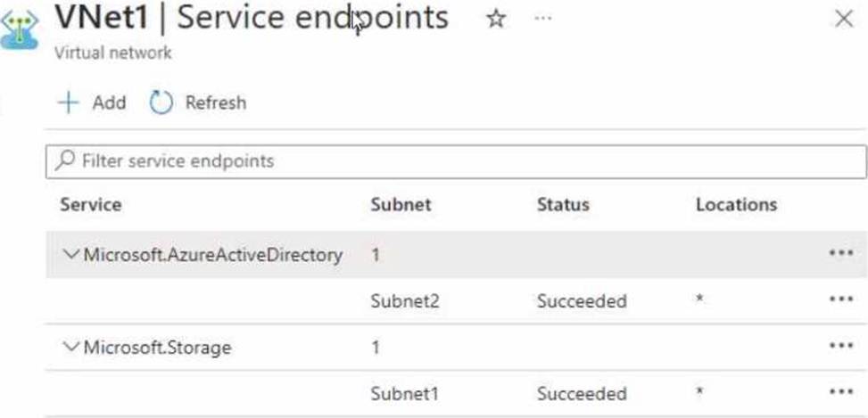This screenshot has height=418, width=868.
Task: Click the VNet1 virtual network icon
Action: point(20,28)
